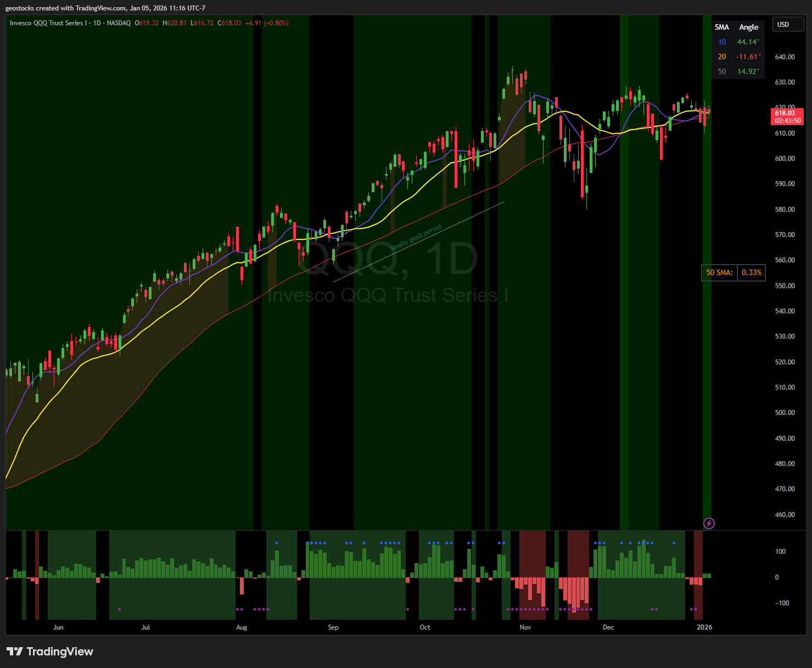812x668 pixels.
Task: Click the 600.00 price axis label
Action: tap(785, 159)
